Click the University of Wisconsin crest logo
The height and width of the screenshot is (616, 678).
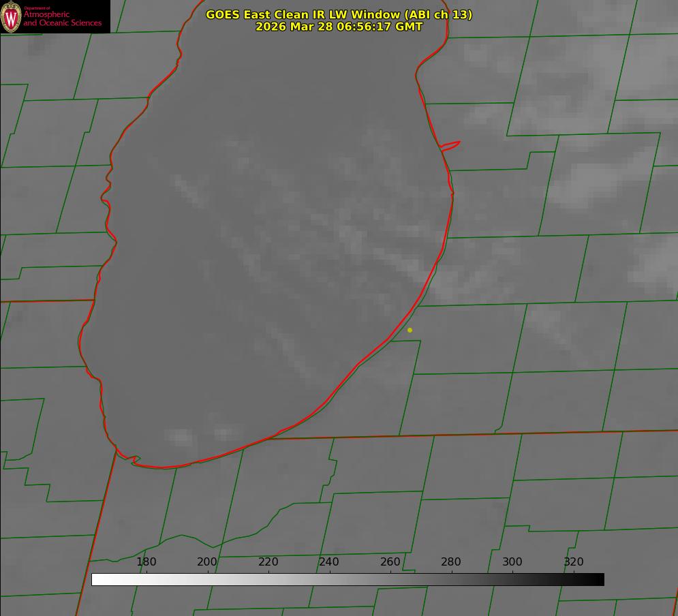point(11,16)
